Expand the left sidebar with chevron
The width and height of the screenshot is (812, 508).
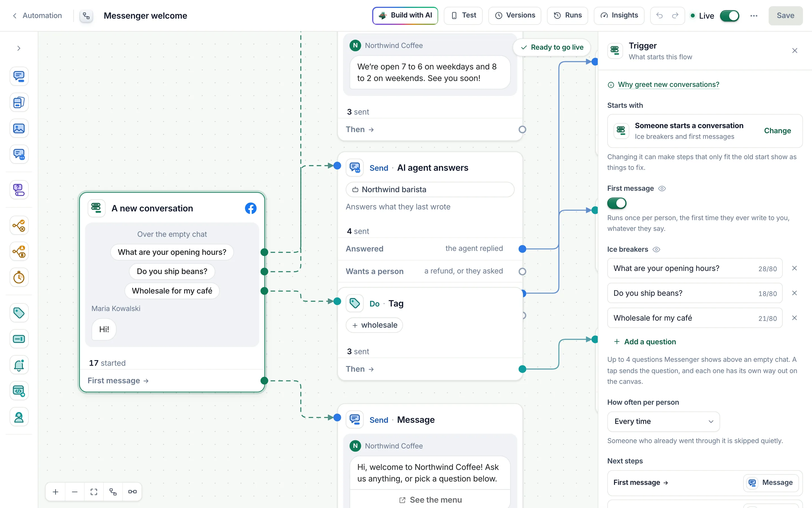[x=19, y=48]
